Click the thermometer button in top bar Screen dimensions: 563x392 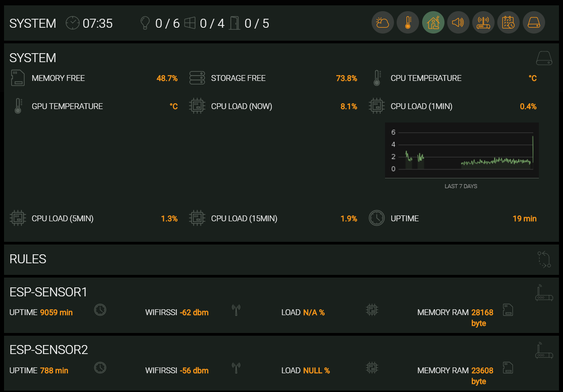pos(408,23)
